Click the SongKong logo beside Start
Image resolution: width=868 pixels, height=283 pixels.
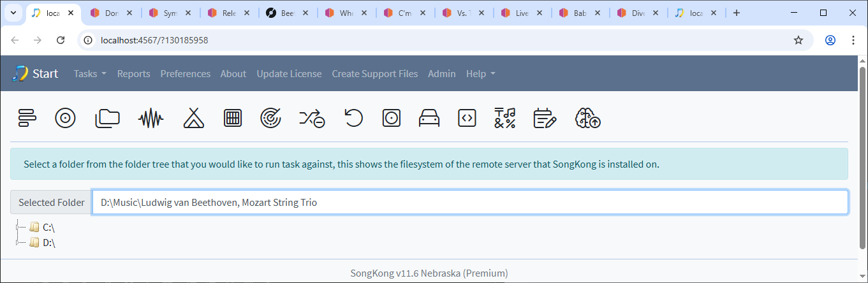[x=20, y=73]
